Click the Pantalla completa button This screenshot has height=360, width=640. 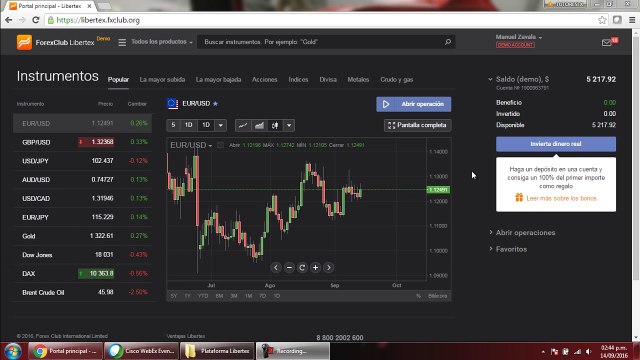(x=418, y=125)
